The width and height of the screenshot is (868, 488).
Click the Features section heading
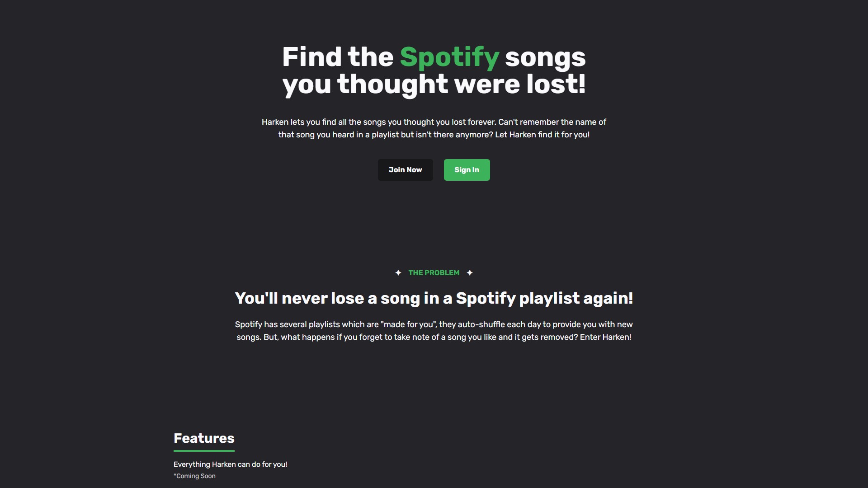pyautogui.click(x=204, y=438)
